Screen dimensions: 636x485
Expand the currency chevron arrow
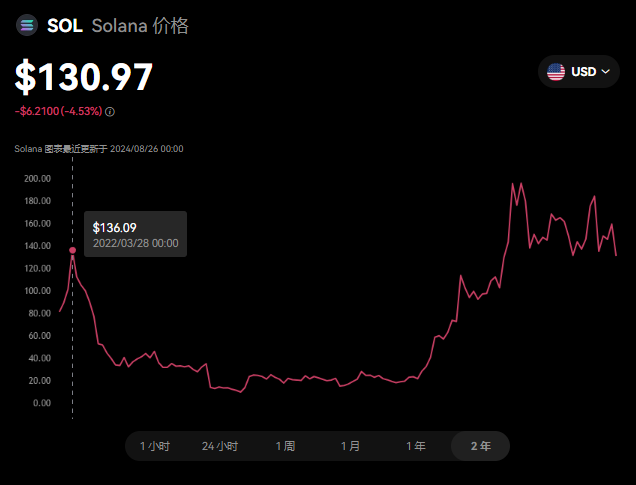coord(605,72)
